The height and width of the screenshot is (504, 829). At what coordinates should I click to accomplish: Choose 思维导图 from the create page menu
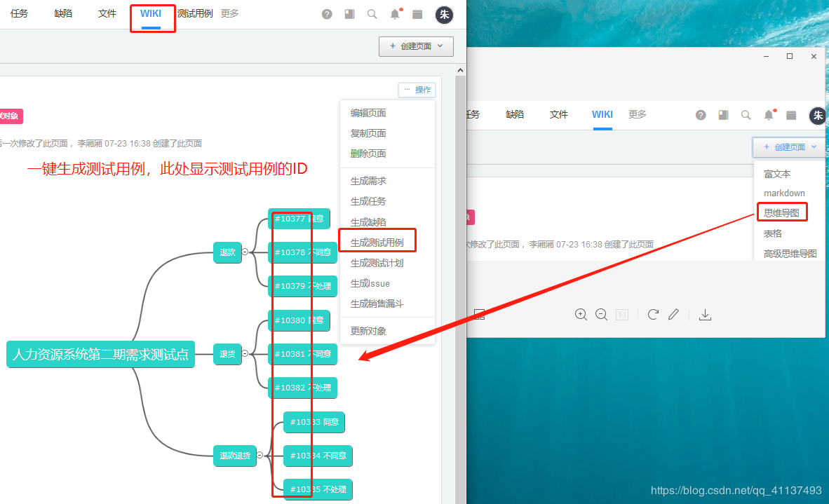pos(782,212)
